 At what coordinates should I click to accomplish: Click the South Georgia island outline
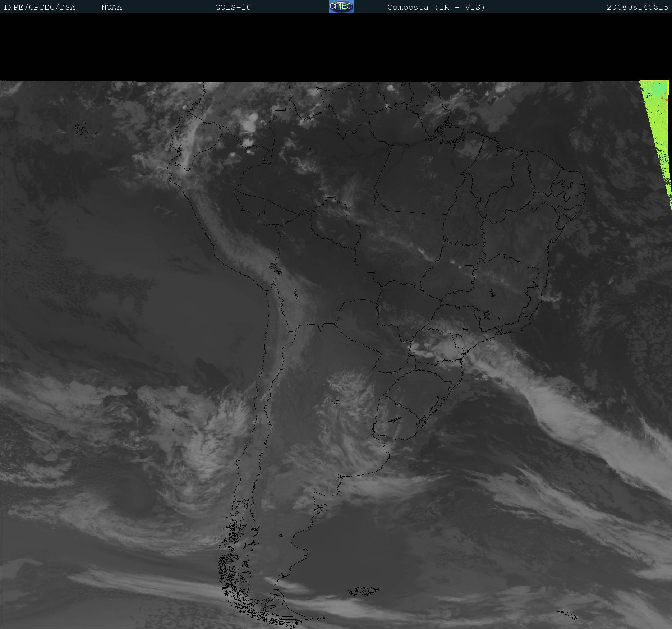coord(568,615)
